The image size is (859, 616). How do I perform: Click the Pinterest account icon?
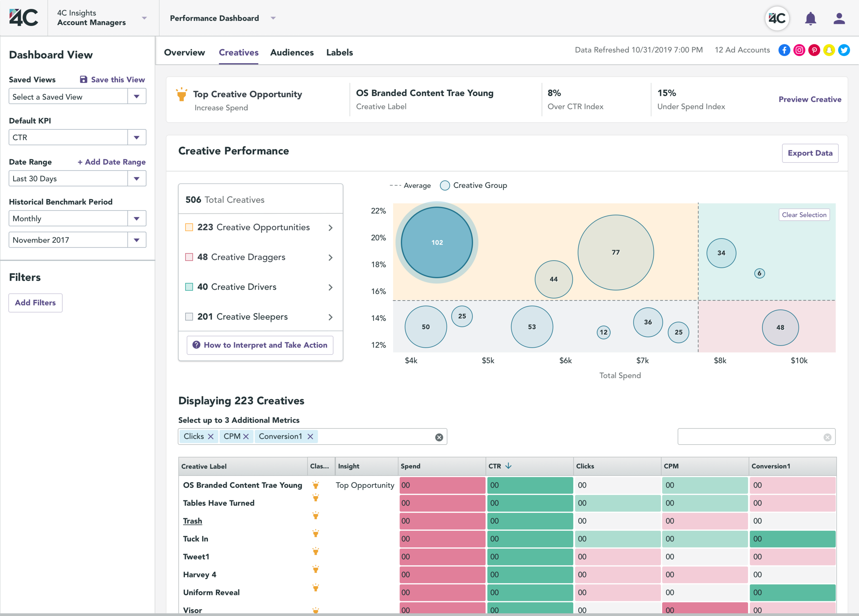[814, 50]
